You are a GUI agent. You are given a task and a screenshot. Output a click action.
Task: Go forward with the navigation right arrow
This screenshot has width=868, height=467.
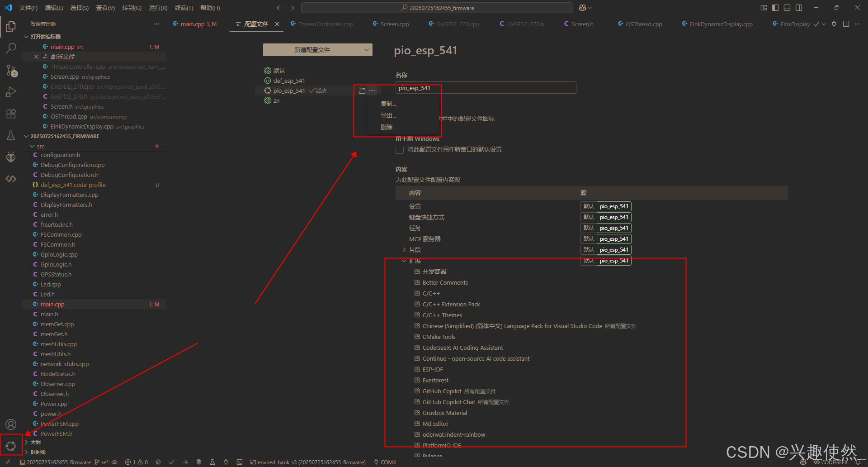click(x=292, y=8)
